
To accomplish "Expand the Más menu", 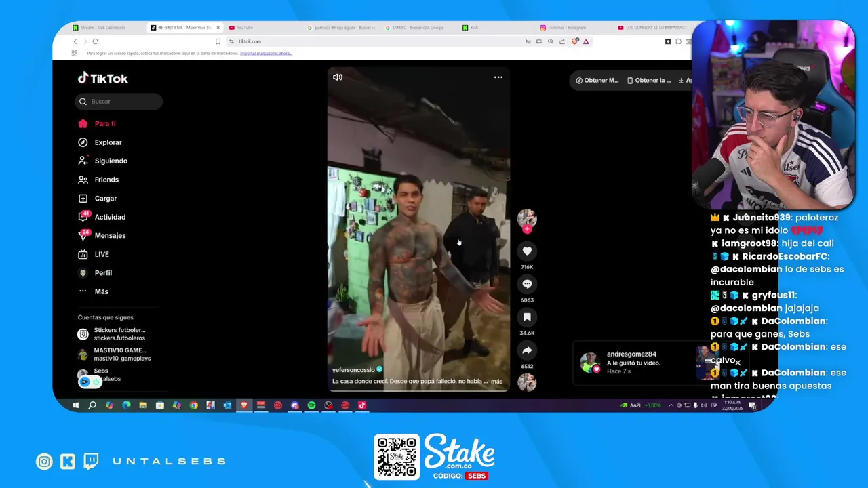I will click(93, 291).
